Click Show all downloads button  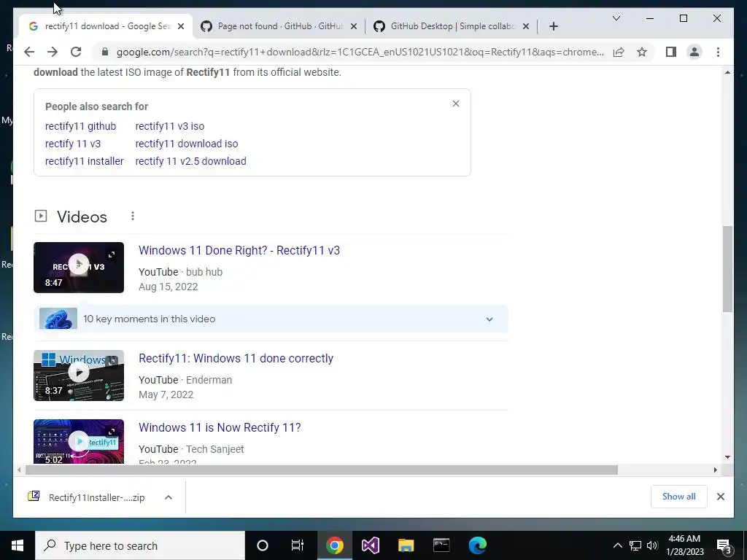click(679, 497)
